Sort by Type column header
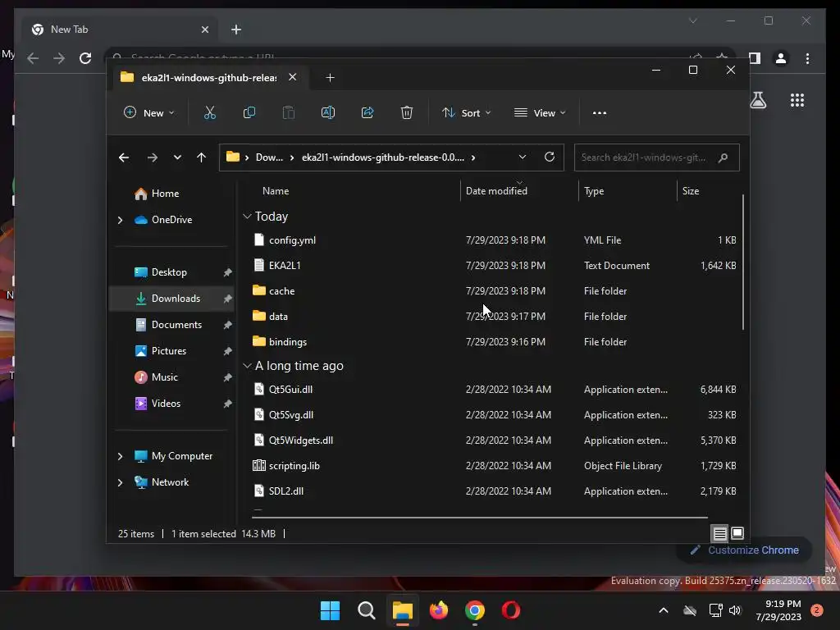Image resolution: width=840 pixels, height=630 pixels. click(594, 191)
